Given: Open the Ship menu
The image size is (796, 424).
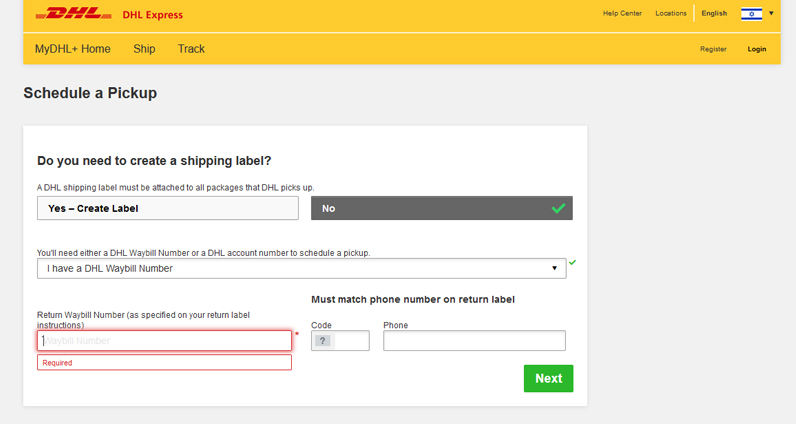Looking at the screenshot, I should [x=144, y=49].
